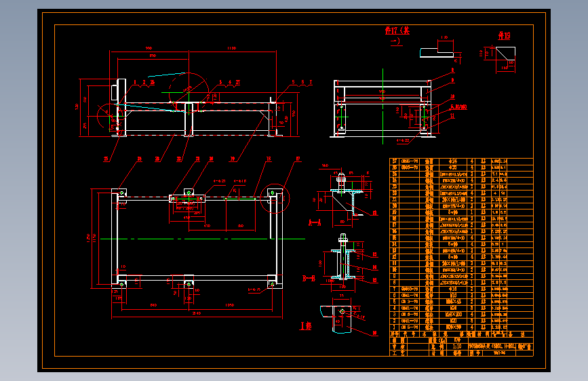Select the '1:10' scale in title block
The height and width of the screenshot is (381, 588).
pyautogui.click(x=457, y=346)
